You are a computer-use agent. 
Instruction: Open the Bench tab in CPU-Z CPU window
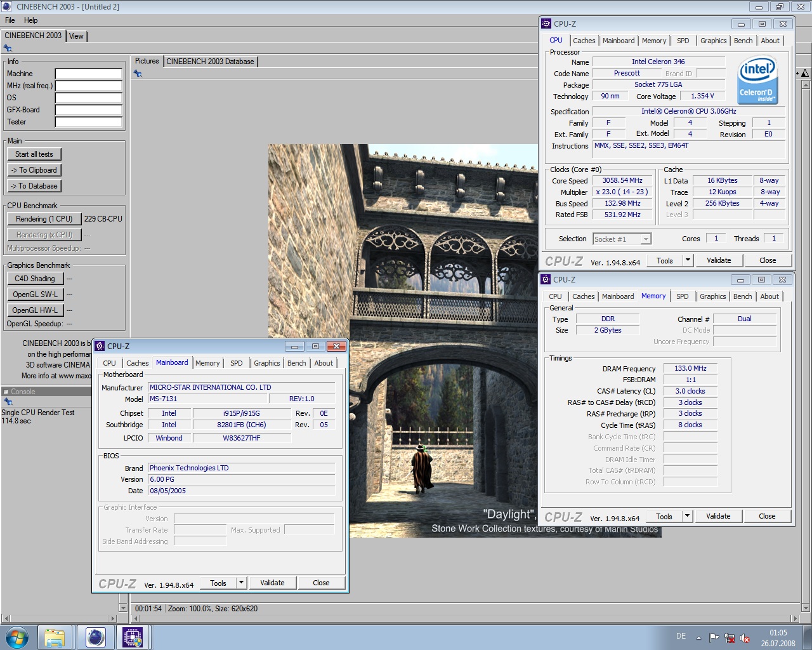point(743,41)
